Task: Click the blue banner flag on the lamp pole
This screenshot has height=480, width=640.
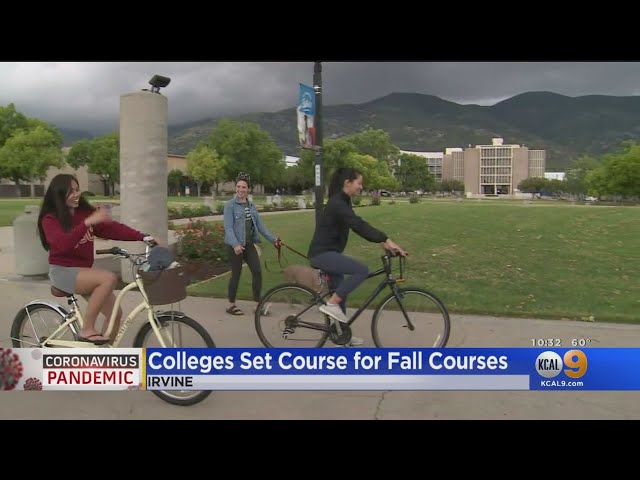Action: coord(306,116)
